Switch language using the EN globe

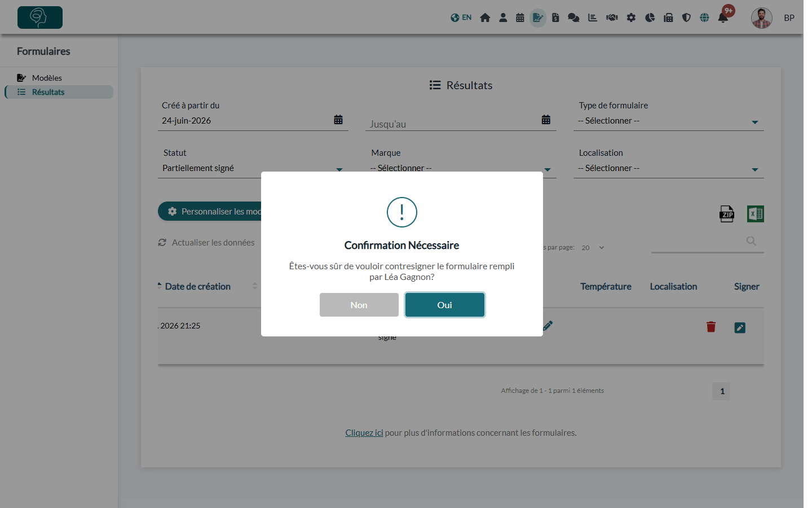coord(461,17)
